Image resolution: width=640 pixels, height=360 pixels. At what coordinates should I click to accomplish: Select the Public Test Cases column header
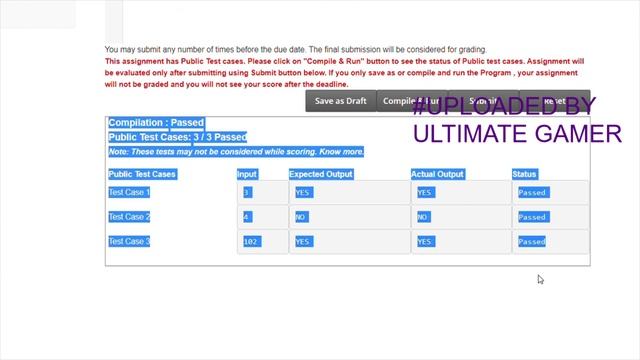click(142, 174)
